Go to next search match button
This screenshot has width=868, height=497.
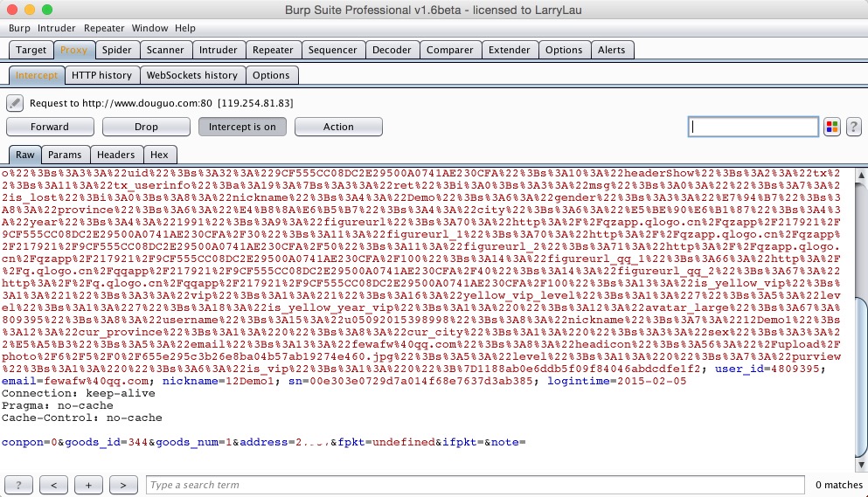123,485
